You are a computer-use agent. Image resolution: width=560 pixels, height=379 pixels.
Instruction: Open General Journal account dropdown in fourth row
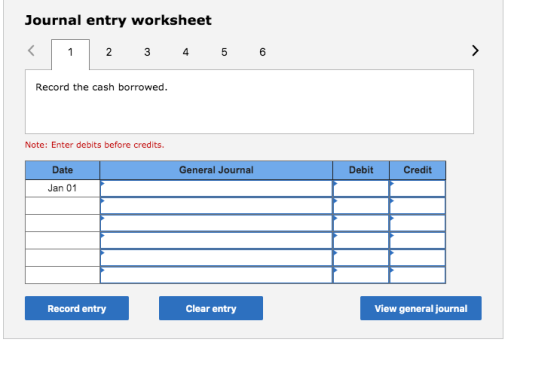point(216,240)
